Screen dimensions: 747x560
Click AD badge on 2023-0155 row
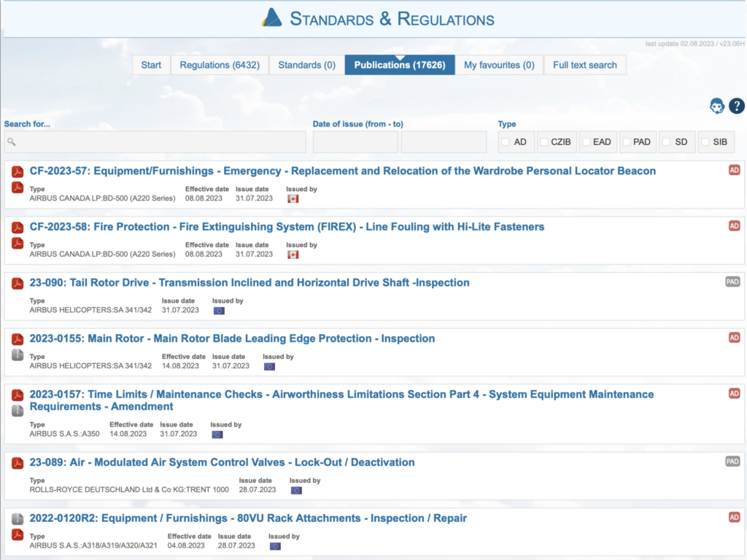click(x=734, y=338)
